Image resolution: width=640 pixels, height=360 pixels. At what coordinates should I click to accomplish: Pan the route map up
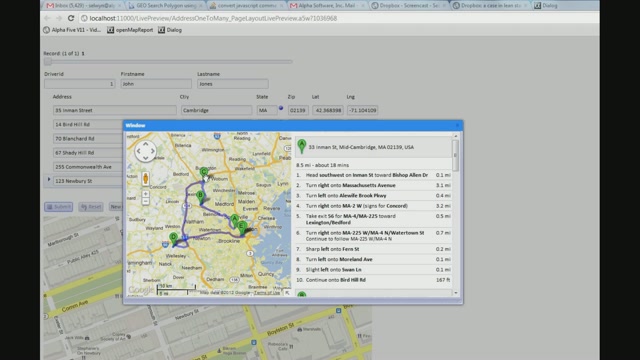(x=145, y=144)
